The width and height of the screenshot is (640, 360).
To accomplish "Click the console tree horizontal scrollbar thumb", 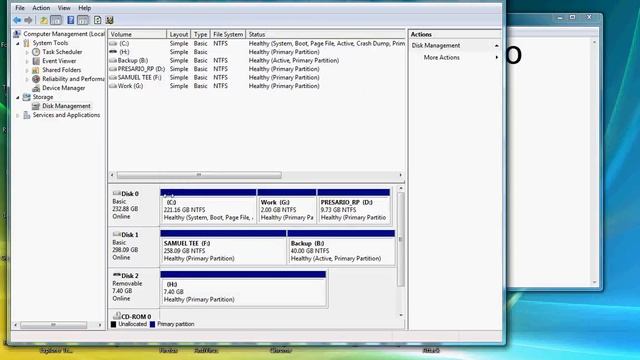I will point(53,325).
